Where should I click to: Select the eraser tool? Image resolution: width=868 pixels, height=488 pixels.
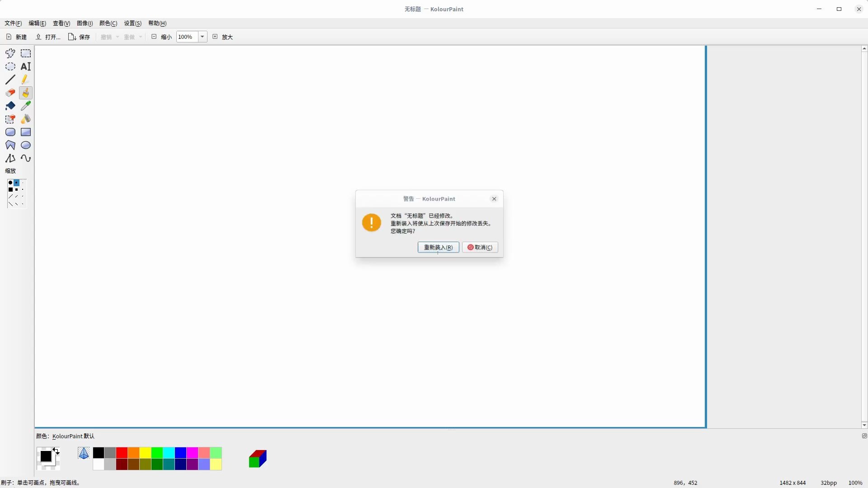point(10,93)
